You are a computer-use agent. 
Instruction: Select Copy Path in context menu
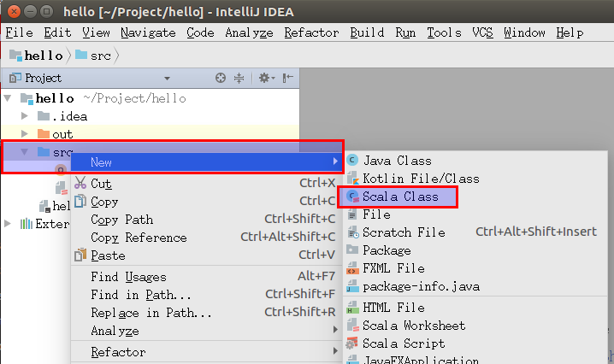click(x=121, y=220)
